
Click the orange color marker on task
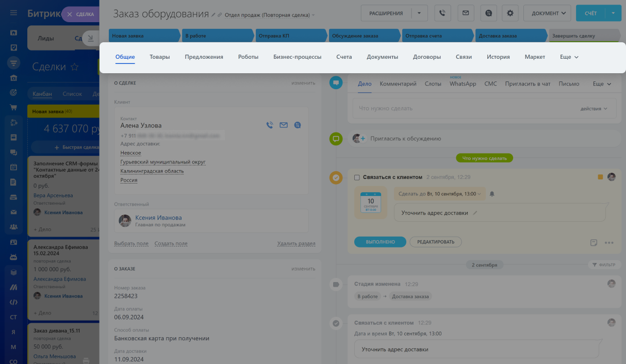600,177
